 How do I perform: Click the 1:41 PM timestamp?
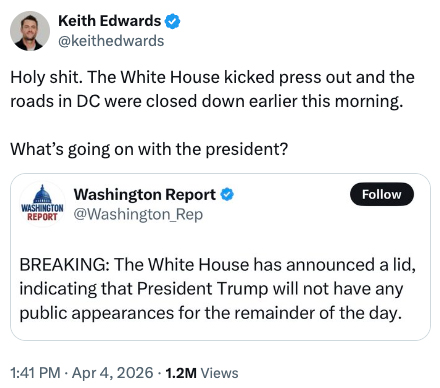coord(35,373)
